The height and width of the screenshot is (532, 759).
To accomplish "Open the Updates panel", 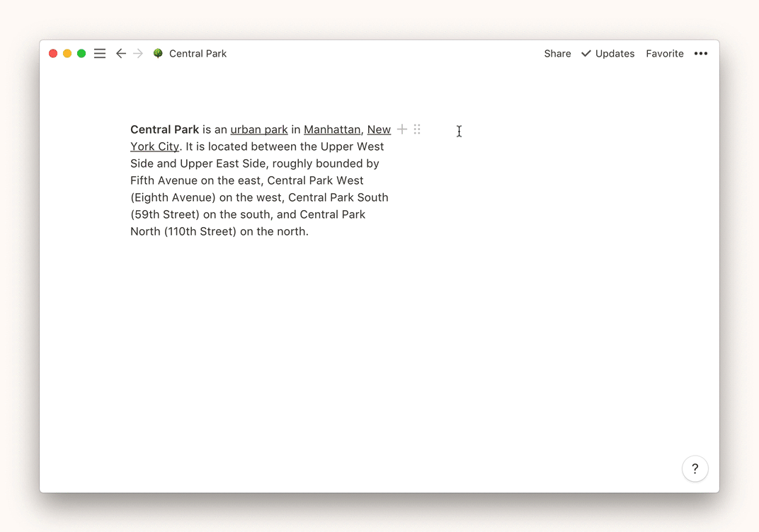I will pyautogui.click(x=607, y=54).
